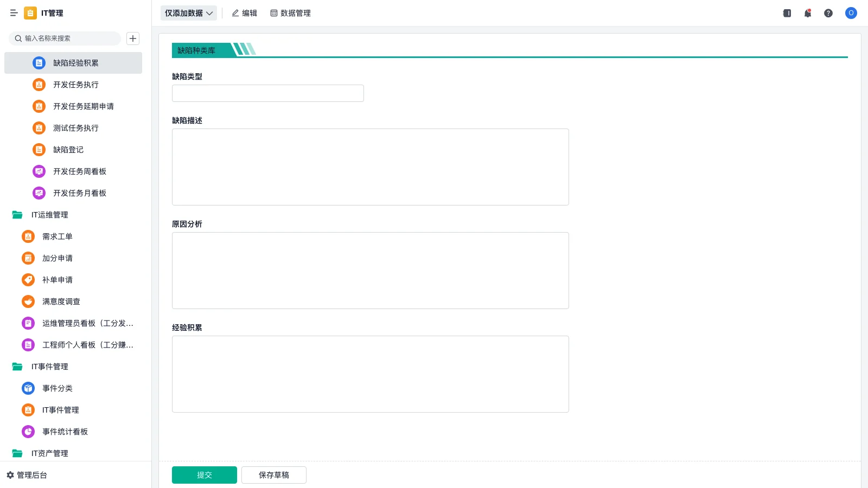Open 管理后台 settings at bottom left
Image resolution: width=868 pixels, height=488 pixels.
coord(27,475)
